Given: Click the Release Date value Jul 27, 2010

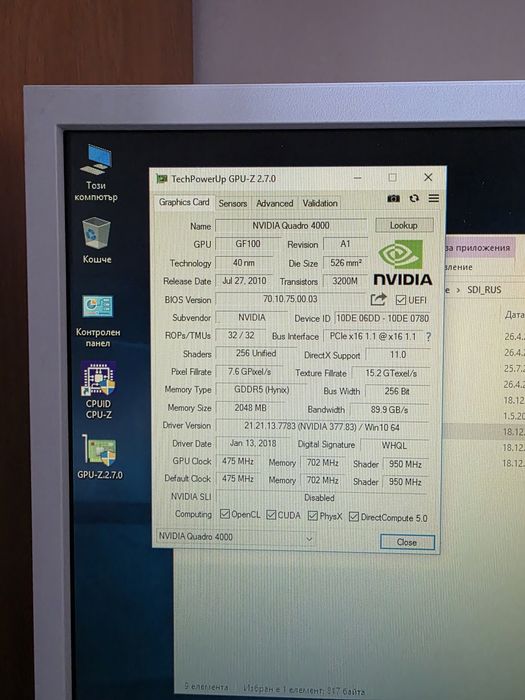Looking at the screenshot, I should point(244,281).
